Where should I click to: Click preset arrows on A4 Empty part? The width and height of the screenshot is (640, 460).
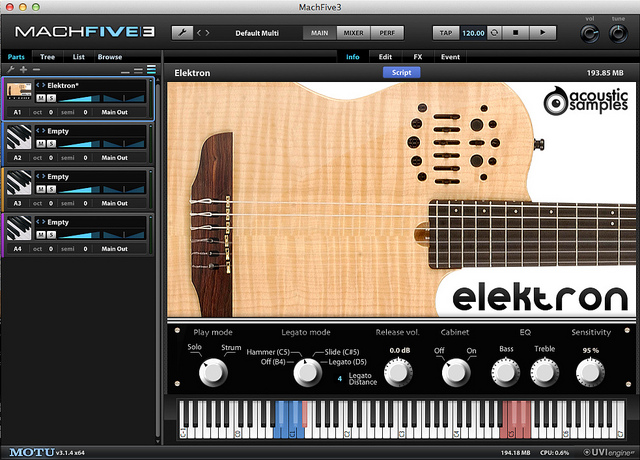(40, 222)
